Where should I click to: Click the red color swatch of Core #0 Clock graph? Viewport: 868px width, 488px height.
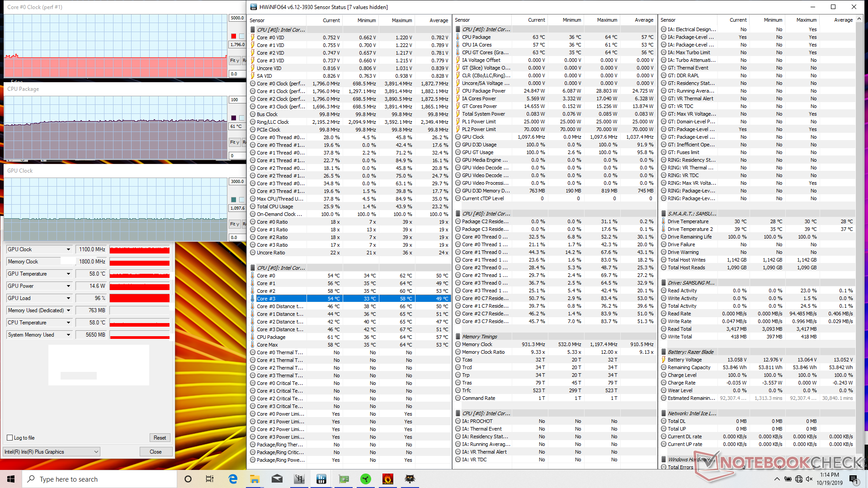[x=233, y=36]
